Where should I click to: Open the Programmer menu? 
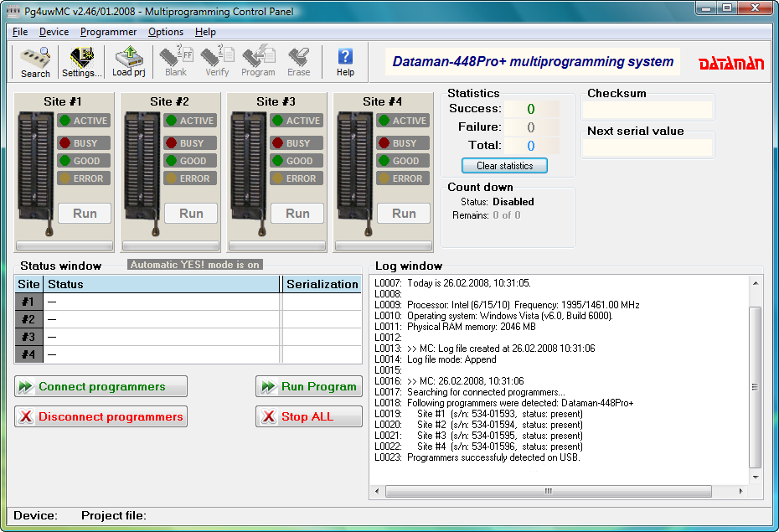(x=110, y=31)
